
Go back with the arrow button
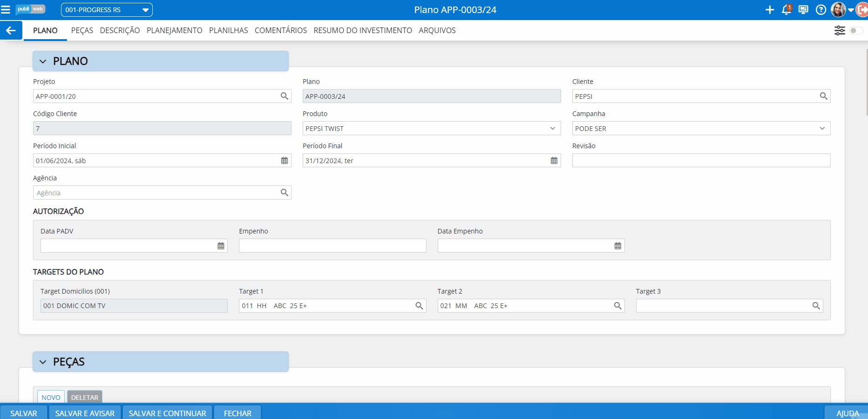tap(11, 30)
